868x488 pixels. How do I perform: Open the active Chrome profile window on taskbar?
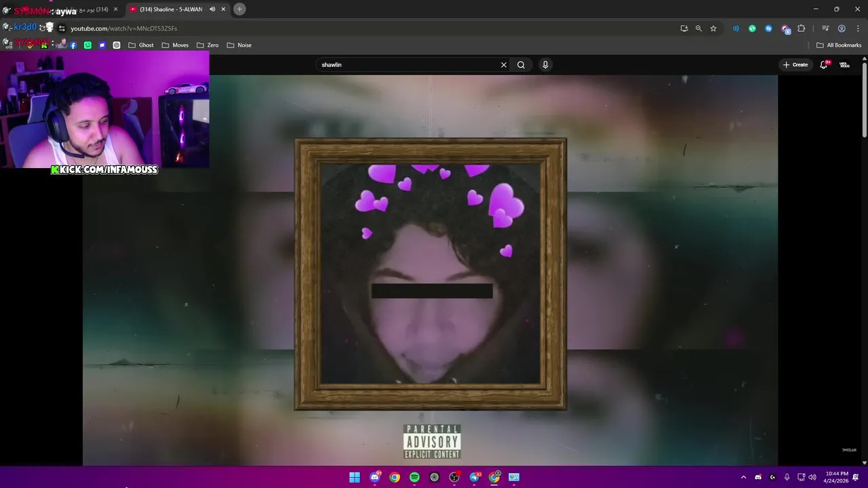pyautogui.click(x=494, y=477)
